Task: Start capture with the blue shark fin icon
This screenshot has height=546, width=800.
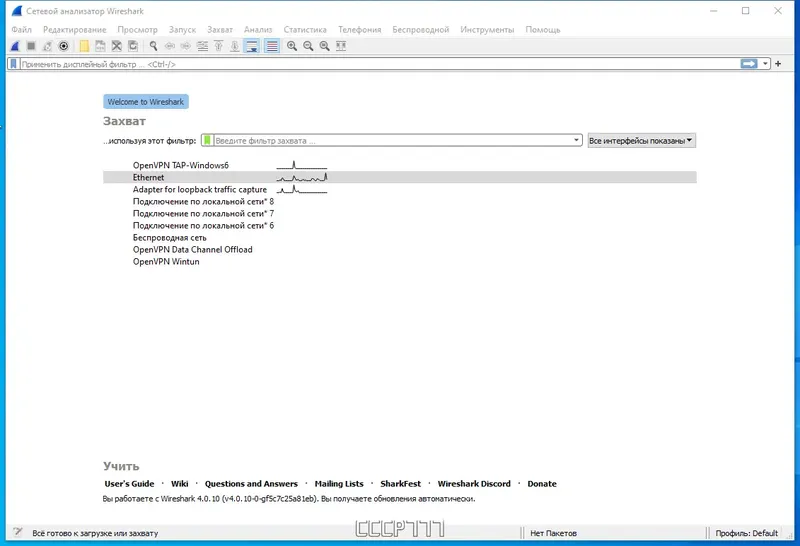Action: click(15, 46)
